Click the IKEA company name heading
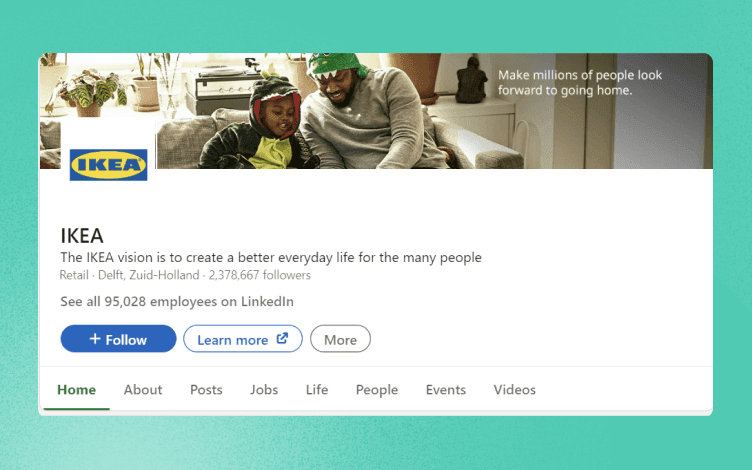 click(82, 235)
